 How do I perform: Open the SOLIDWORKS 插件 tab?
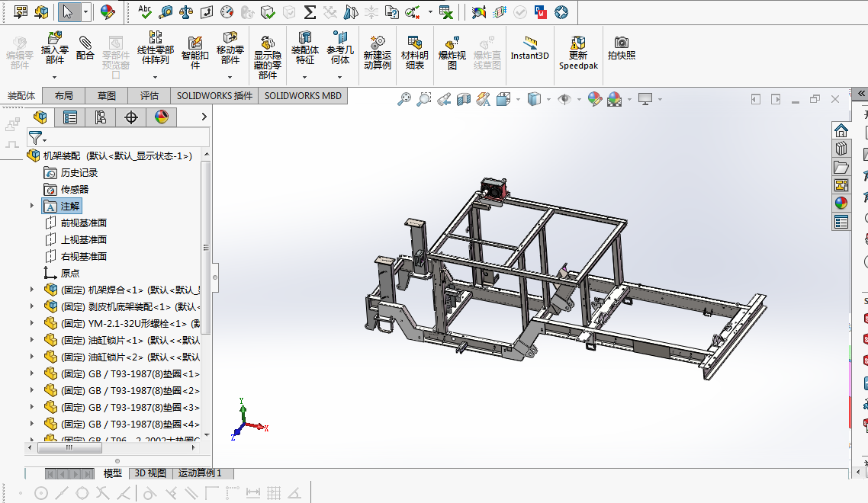214,96
